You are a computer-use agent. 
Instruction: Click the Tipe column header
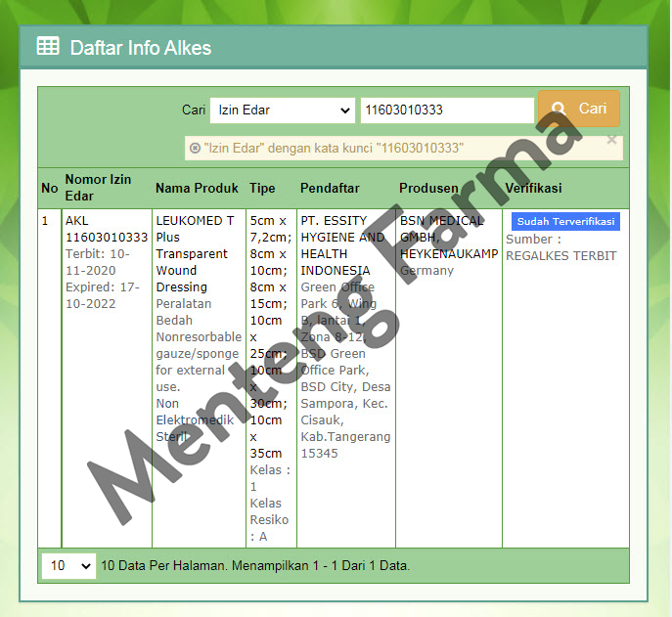click(x=262, y=188)
